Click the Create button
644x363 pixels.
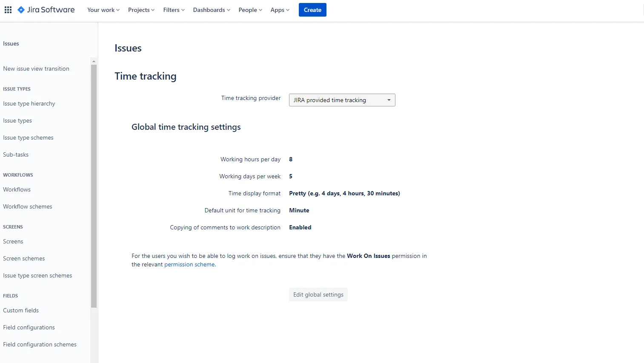312,9
